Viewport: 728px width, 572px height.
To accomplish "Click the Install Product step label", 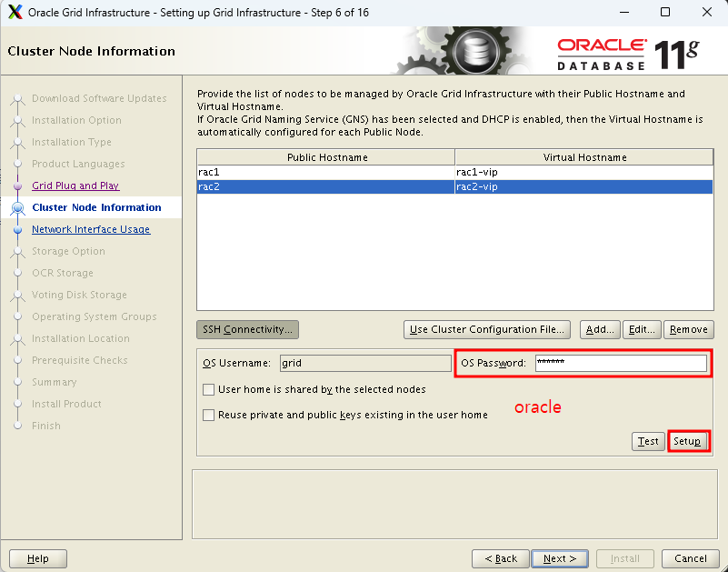I will tap(66, 405).
